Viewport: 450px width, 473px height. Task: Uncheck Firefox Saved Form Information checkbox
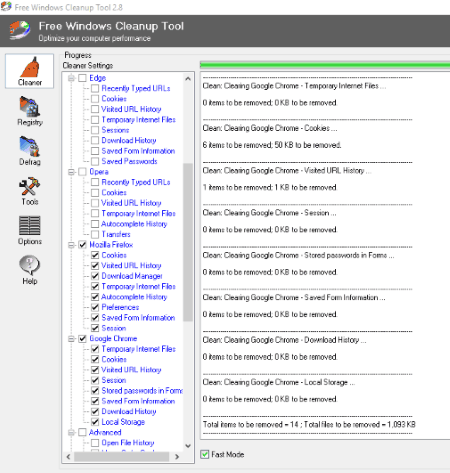coord(95,318)
